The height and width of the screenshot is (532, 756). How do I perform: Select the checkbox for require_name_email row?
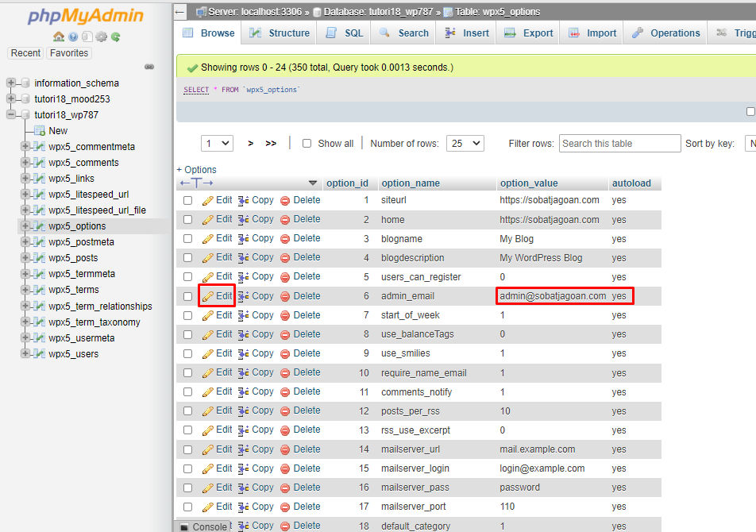188,373
